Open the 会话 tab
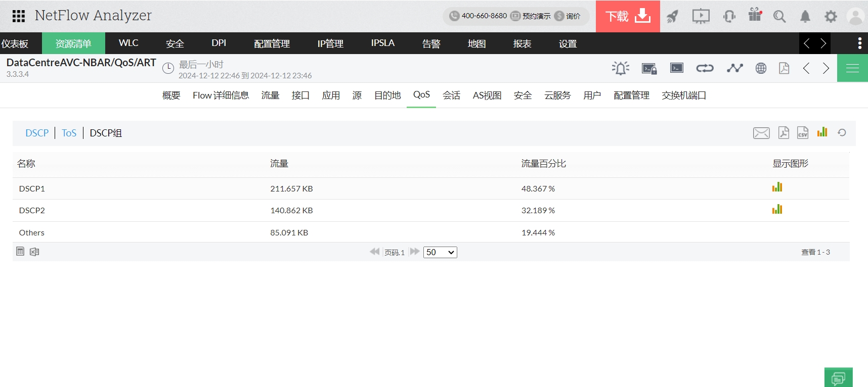 [451, 95]
